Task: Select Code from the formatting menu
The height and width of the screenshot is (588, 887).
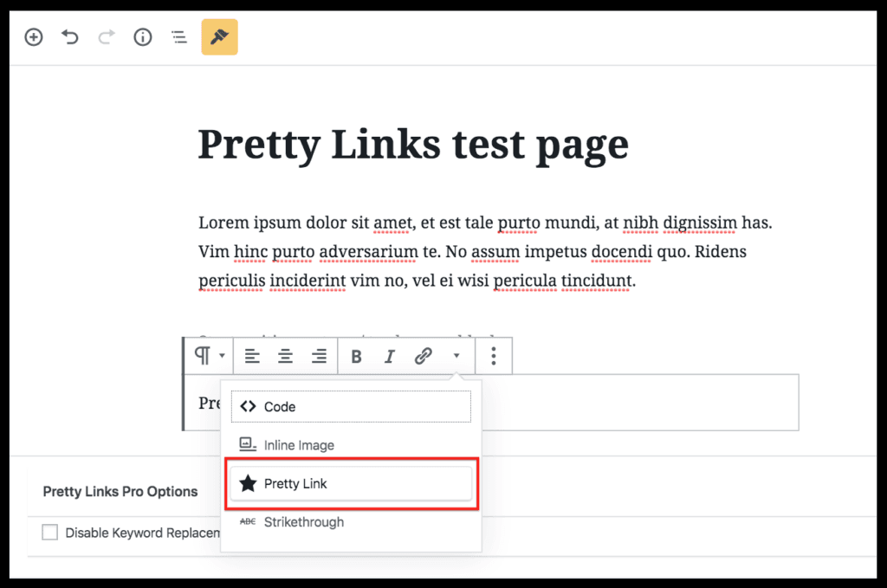Action: (x=351, y=406)
